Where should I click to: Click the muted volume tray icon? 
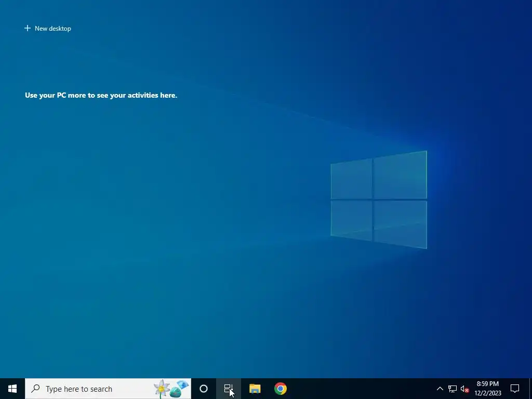click(465, 389)
